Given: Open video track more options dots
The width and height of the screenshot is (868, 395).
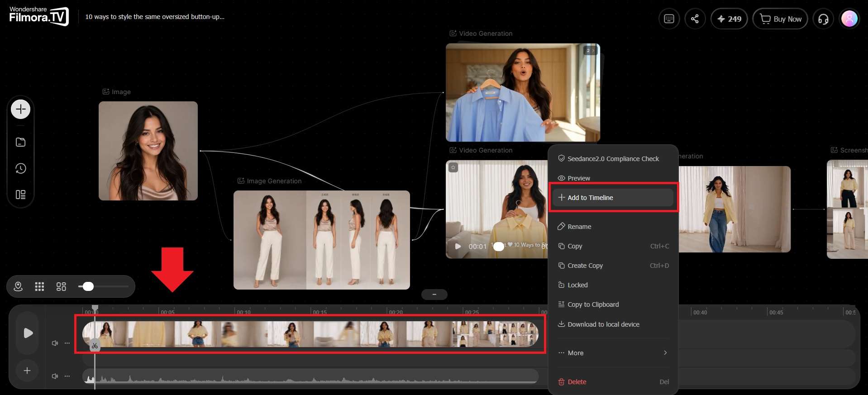Looking at the screenshot, I should click(67, 343).
